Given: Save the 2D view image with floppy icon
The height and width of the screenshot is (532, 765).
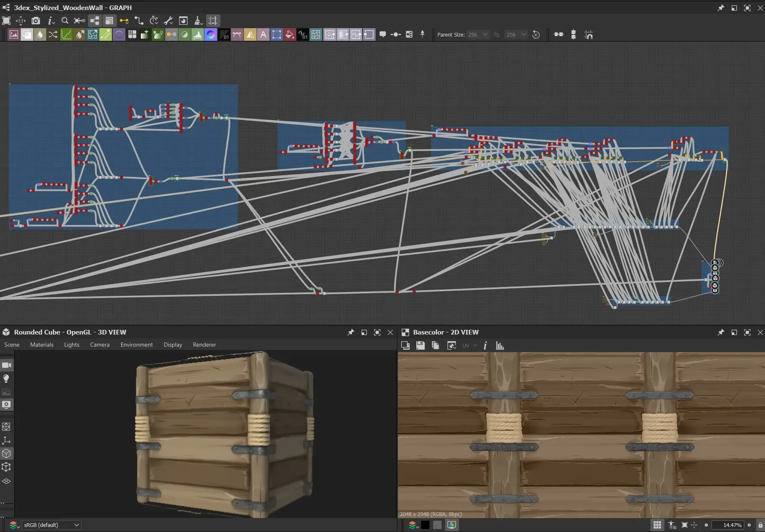Looking at the screenshot, I should coord(420,345).
